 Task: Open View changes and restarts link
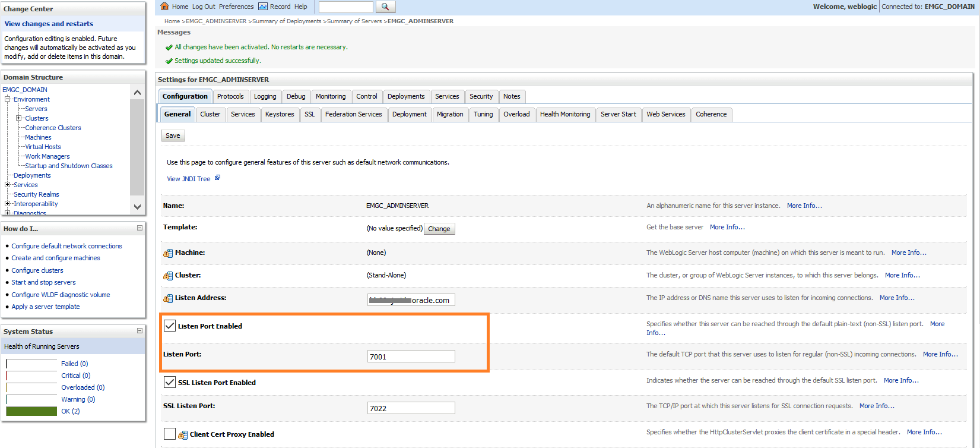point(49,24)
